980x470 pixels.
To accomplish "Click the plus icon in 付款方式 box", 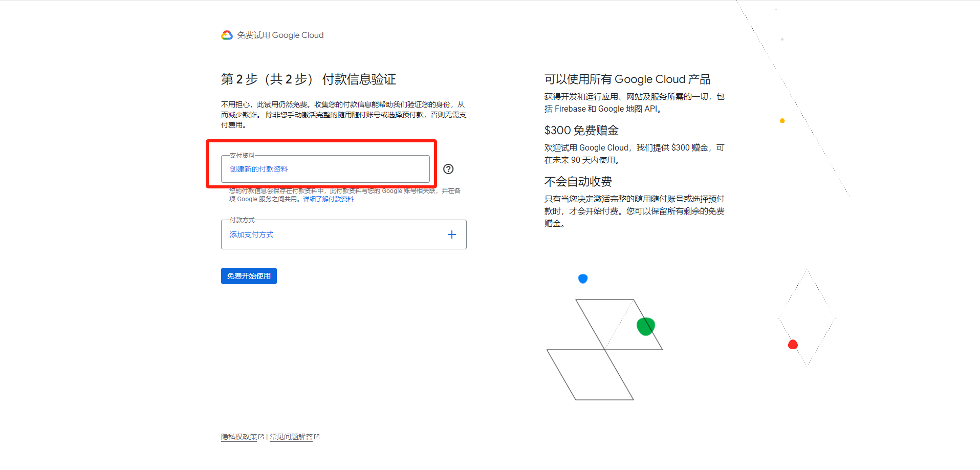I will [x=452, y=234].
